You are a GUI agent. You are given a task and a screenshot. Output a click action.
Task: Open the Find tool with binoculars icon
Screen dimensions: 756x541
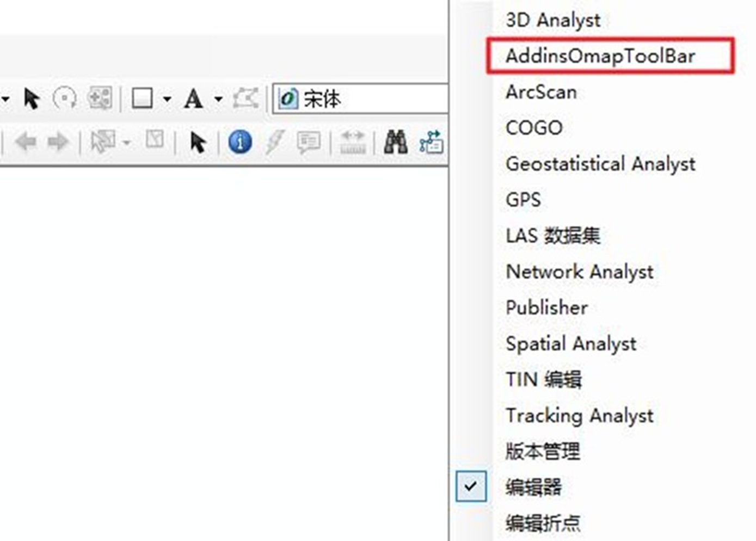coord(396,143)
